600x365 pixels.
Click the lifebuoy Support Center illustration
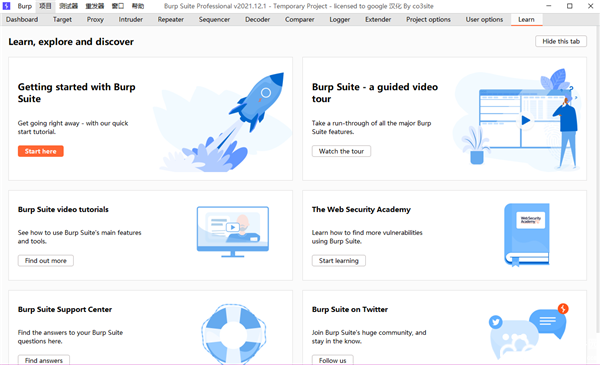(x=233, y=334)
